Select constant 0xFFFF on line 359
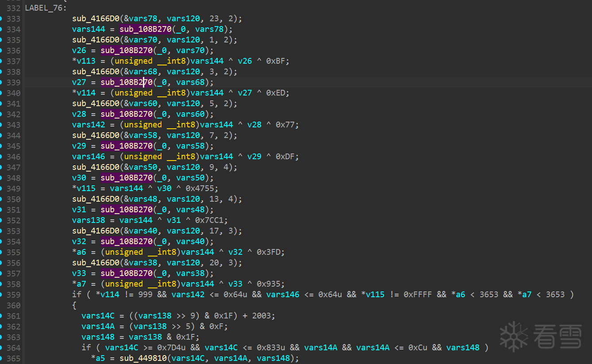Screen dimensions: 592x364 click(x=418, y=295)
